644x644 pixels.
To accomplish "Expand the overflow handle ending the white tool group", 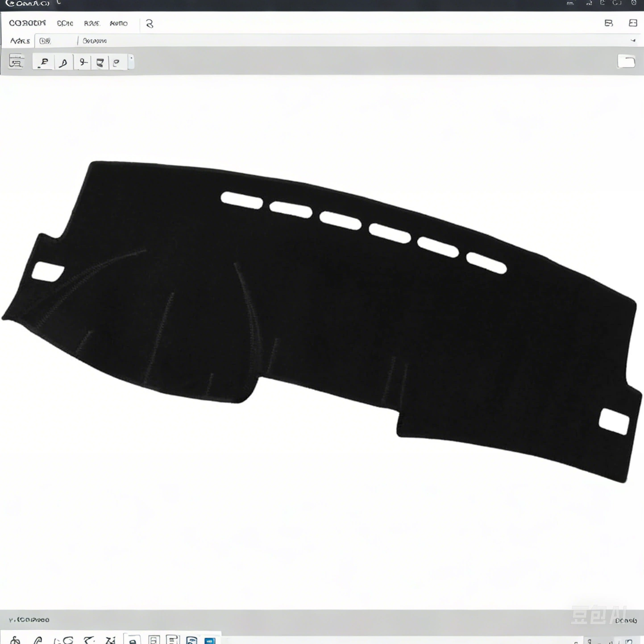I will tap(131, 62).
